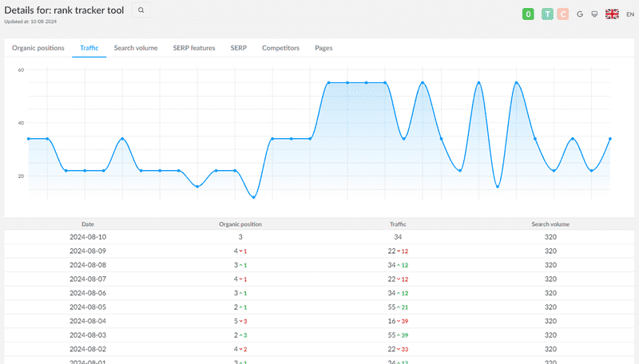639x364 pixels.
Task: Click search volume 320 for 2024-08-05
Action: coord(550,307)
